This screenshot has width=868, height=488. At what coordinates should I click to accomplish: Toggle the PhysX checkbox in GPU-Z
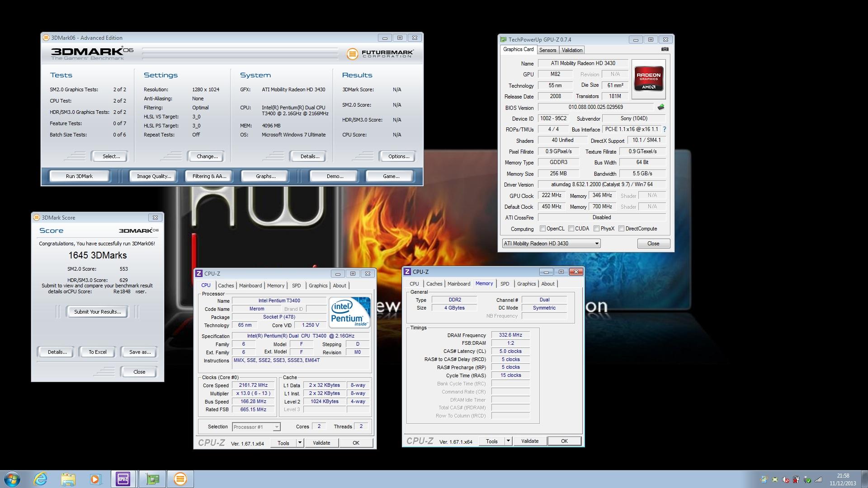[x=596, y=229]
